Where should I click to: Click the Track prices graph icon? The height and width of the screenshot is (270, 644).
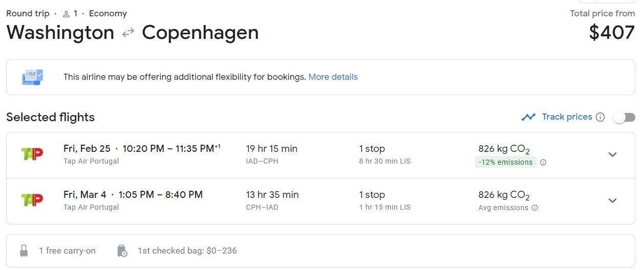click(528, 117)
